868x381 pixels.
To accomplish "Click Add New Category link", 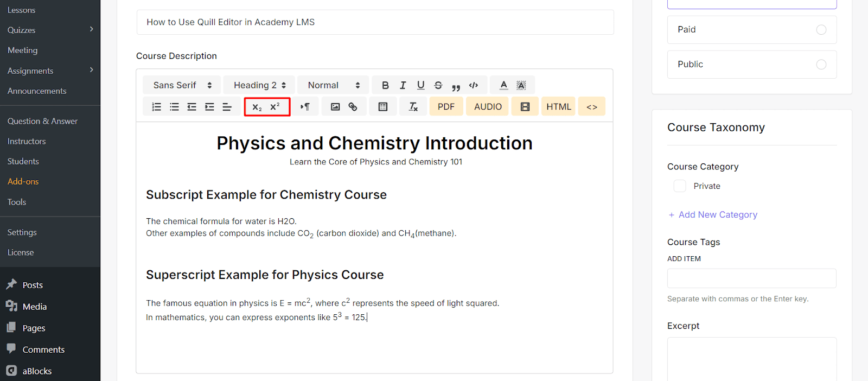I will pyautogui.click(x=712, y=215).
